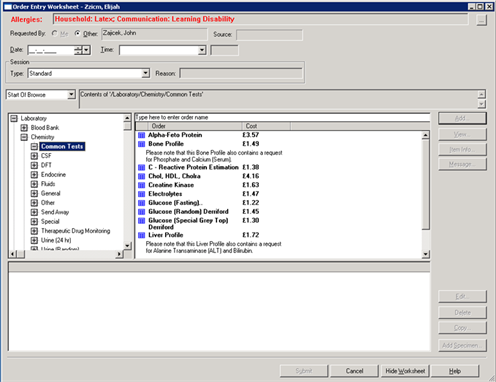Collapse the Laboratory tree node
Image resolution: width=496 pixels, height=382 pixels.
[x=14, y=118]
